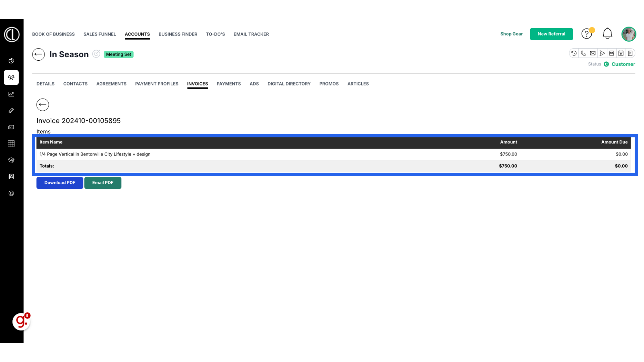Go back using arrow beside In Season
The height and width of the screenshot is (362, 644).
point(39,54)
